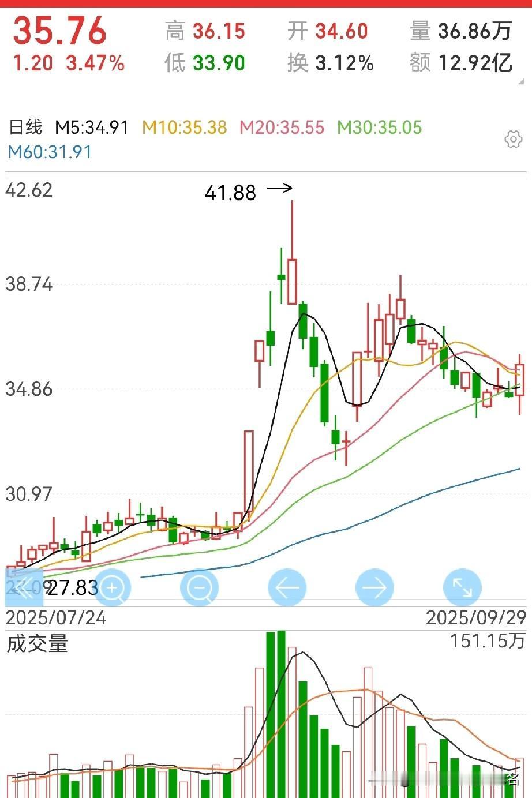This screenshot has height=798, width=532.
Task: Tap the M20:35.55 moving average label
Action: [282, 127]
